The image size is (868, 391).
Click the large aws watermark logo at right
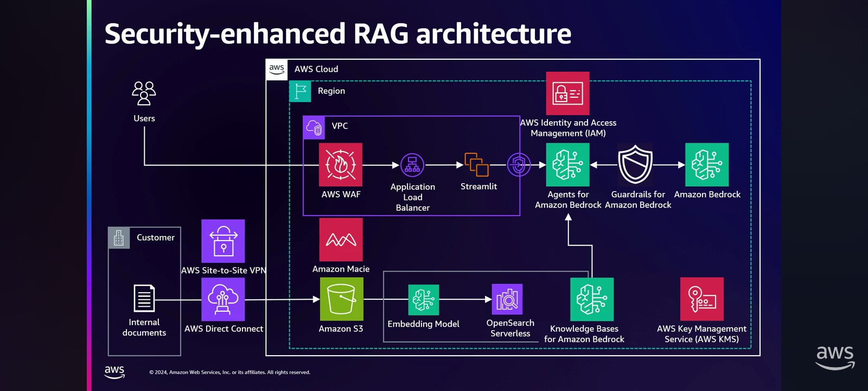point(835,357)
